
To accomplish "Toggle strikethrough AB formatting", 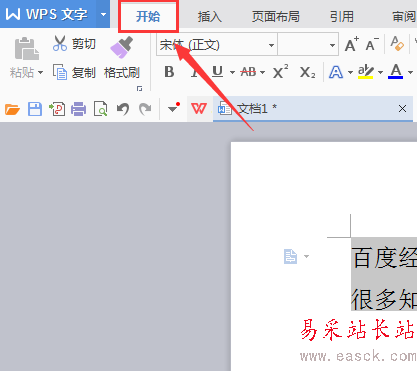I will 249,72.
